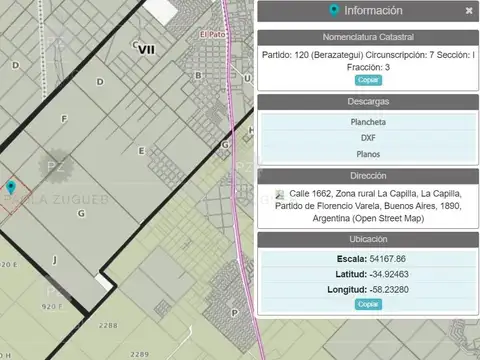Click the 'VII' circumscription label on map
480x360 pixels.
pos(147,50)
